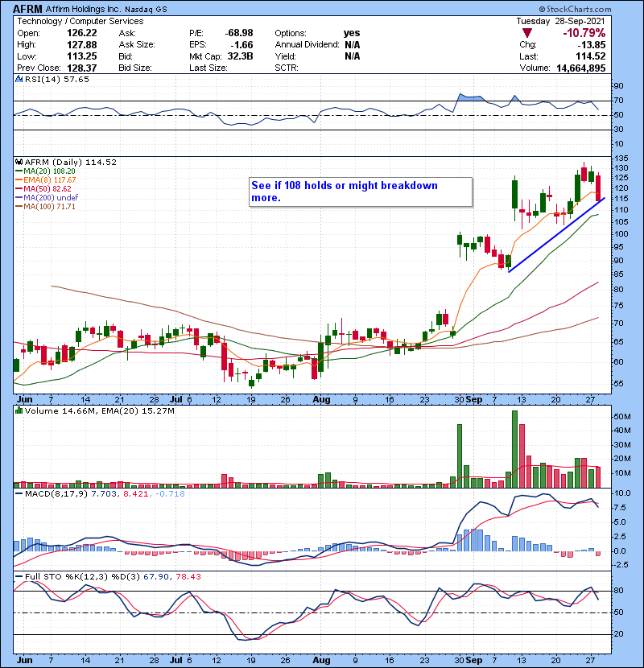Click the date Tuesday 28-Sep-2021

560,21
